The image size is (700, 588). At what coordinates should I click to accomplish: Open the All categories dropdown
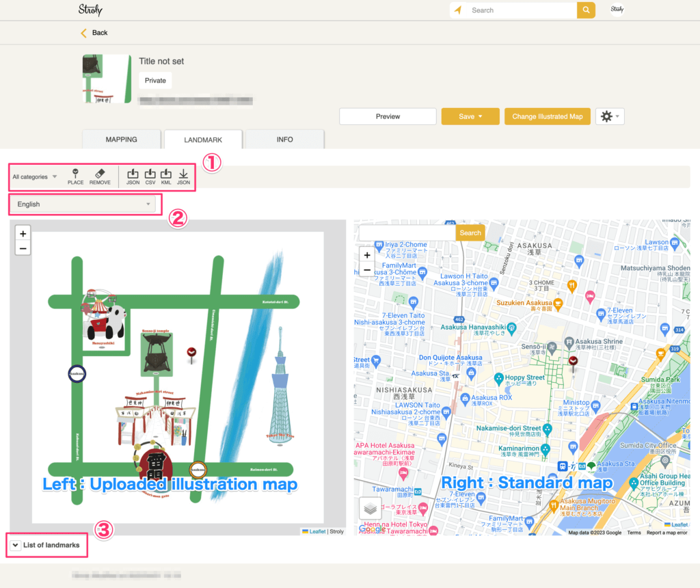(x=35, y=177)
